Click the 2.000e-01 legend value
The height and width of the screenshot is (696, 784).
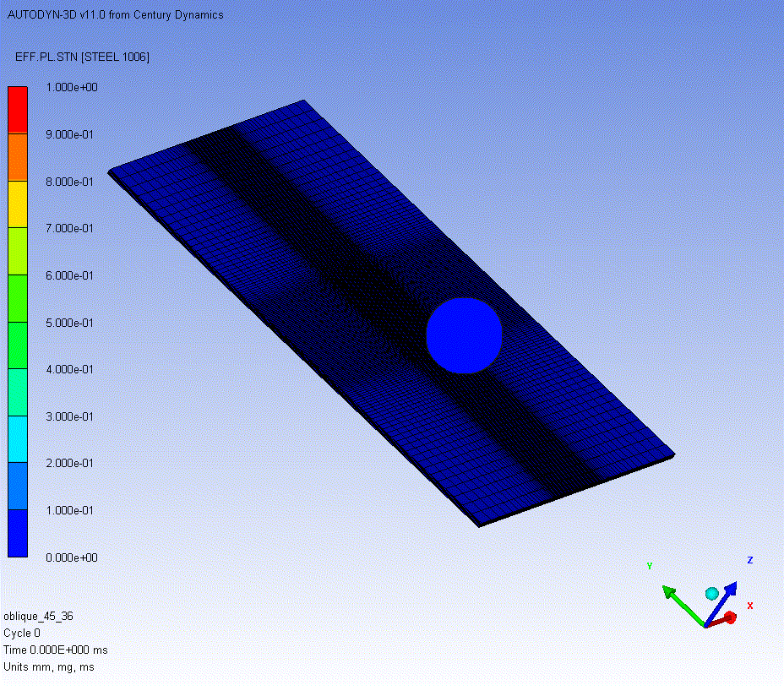coord(69,464)
